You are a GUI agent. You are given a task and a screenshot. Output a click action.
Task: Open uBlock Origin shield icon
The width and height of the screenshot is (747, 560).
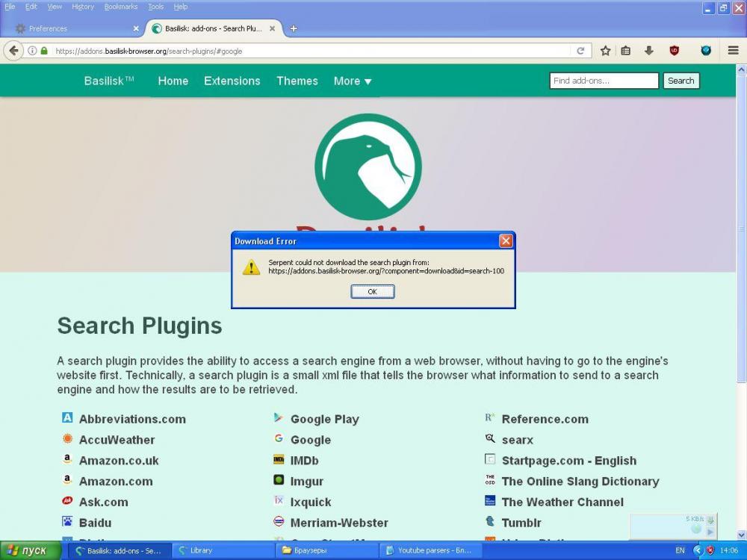(674, 51)
